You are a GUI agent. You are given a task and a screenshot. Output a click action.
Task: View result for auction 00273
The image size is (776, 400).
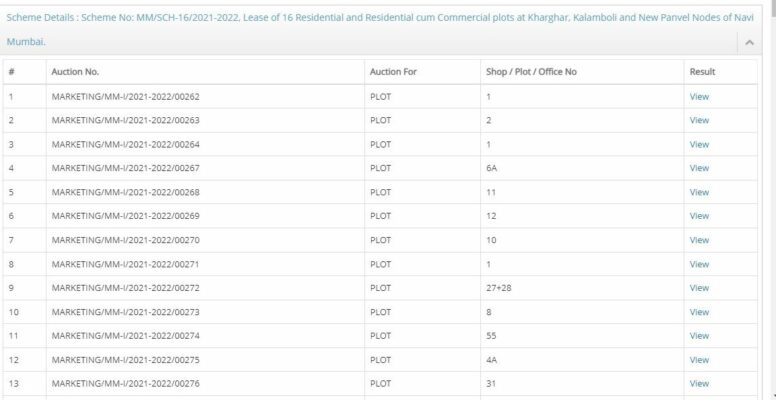click(x=699, y=312)
